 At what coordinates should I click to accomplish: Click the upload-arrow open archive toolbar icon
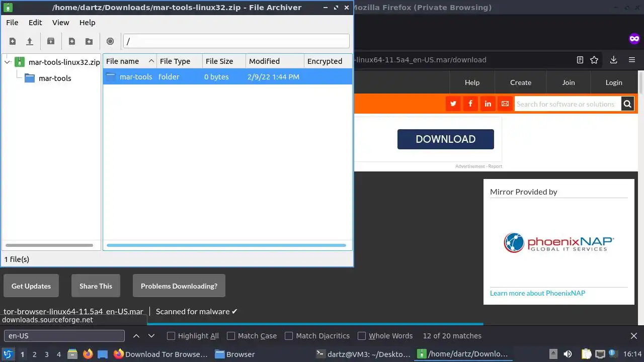[x=30, y=41]
